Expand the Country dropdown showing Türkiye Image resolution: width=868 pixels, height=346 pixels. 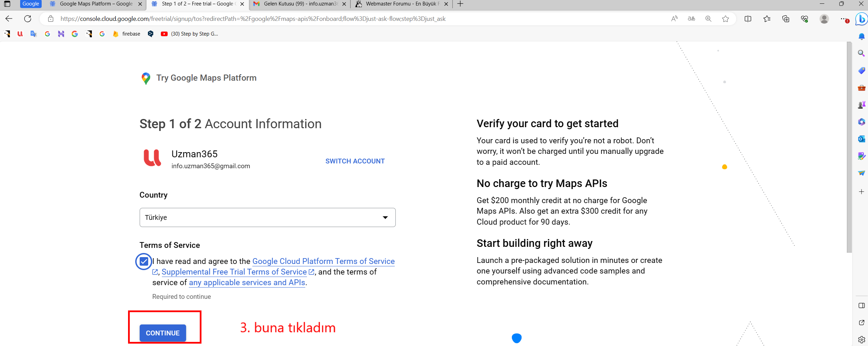tap(267, 217)
